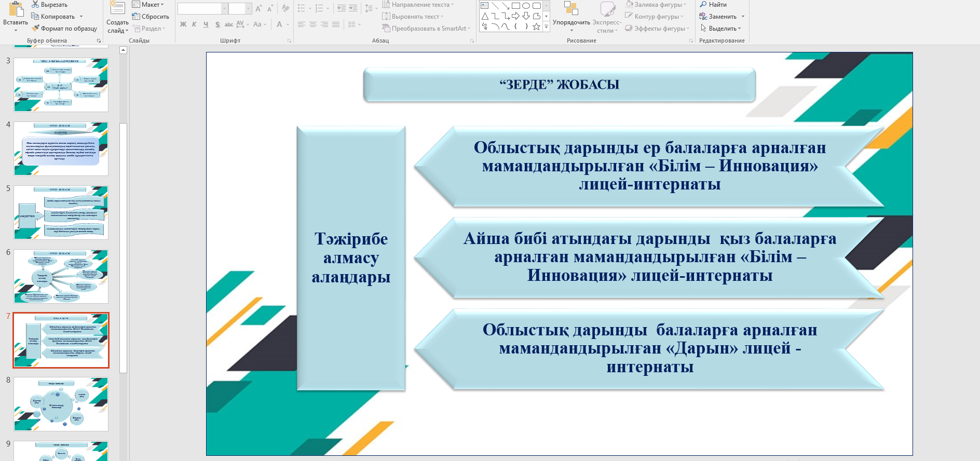Open Font group dialog launcher
980x461 pixels.
coord(289,40)
